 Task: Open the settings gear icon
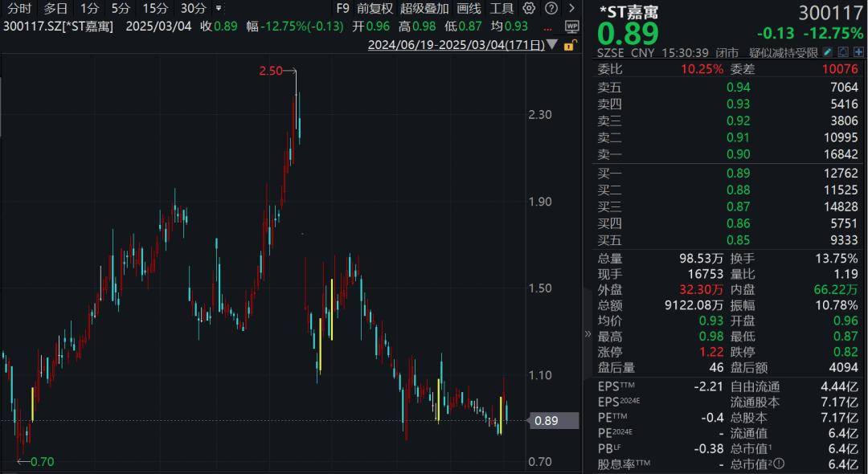pos(528,8)
